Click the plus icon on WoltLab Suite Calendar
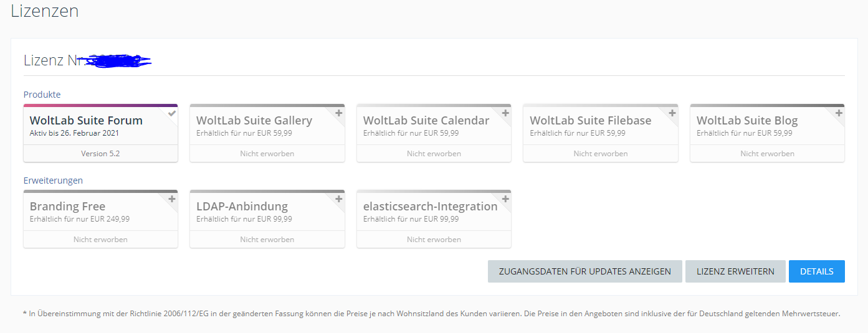The height and width of the screenshot is (333, 868). (505, 113)
